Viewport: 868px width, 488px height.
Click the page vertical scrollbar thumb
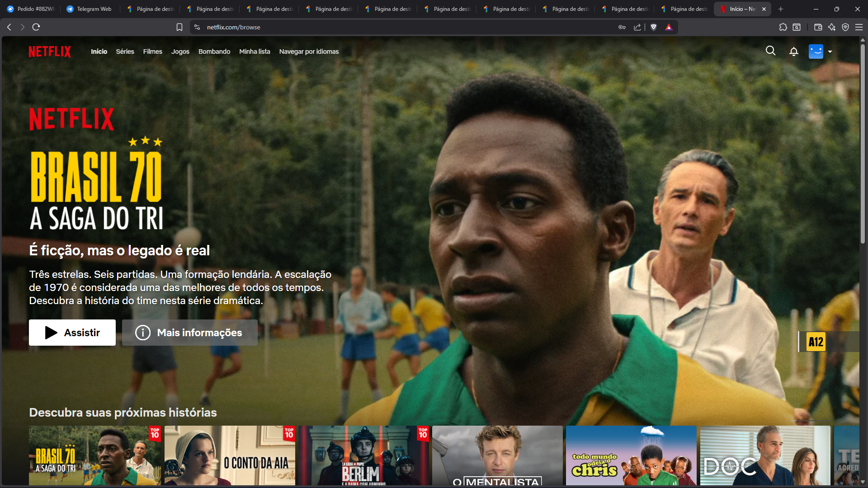click(x=863, y=144)
